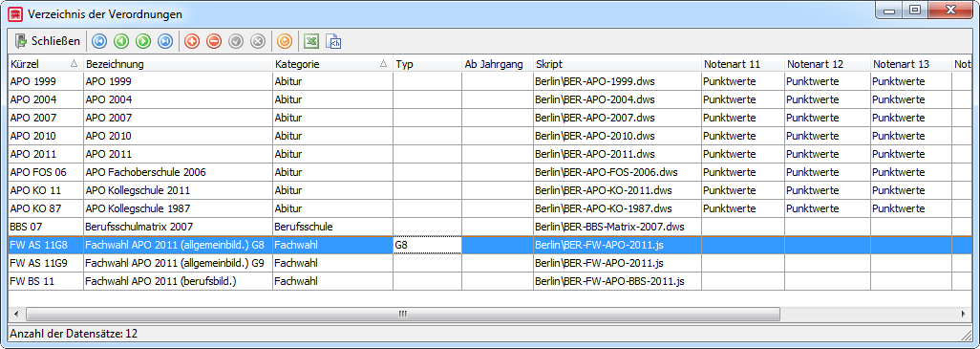Image resolution: width=980 pixels, height=349 pixels.
Task: Sort by the Kürzel column header
Action: coord(45,64)
